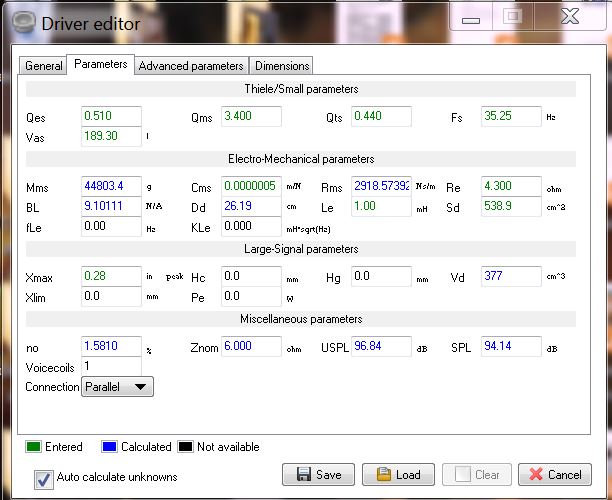Image resolution: width=612 pixels, height=500 pixels.
Task: Click the red X icon on Cancel
Action: [x=536, y=475]
